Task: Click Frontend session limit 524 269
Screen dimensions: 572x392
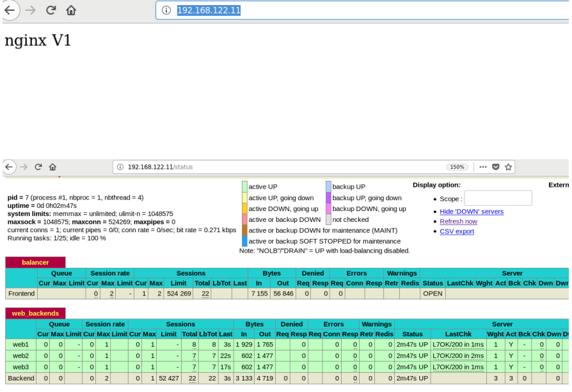Action: tap(179, 294)
